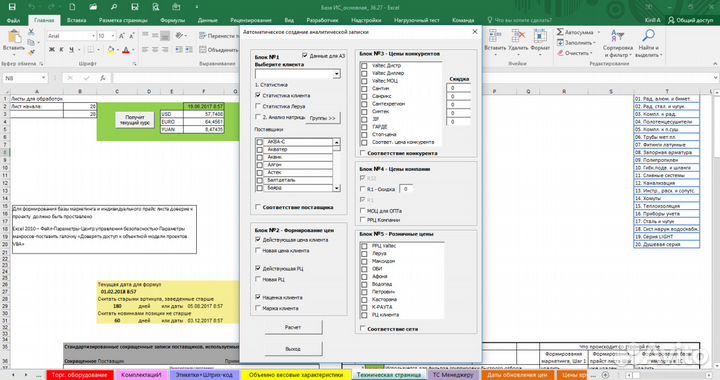Click the R1 - Скидка value field
Image resolution: width=720 pixels, height=380 pixels.
click(406, 189)
